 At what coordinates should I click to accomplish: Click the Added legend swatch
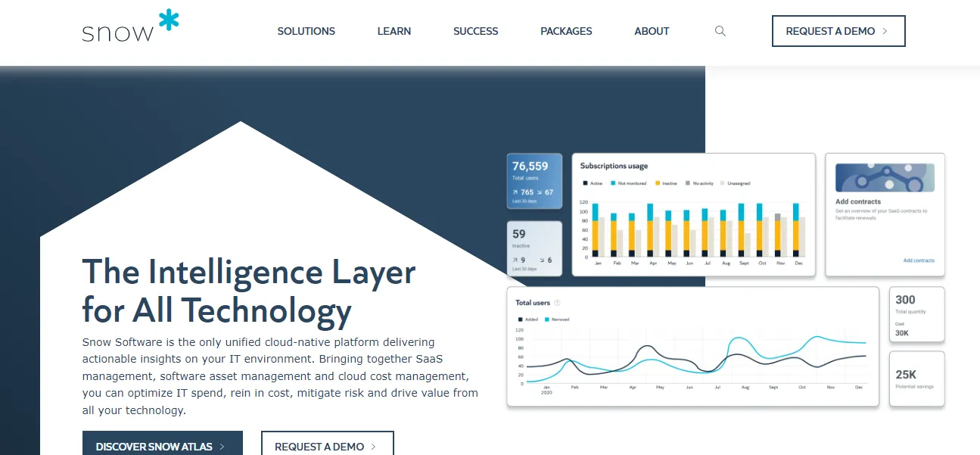point(519,319)
